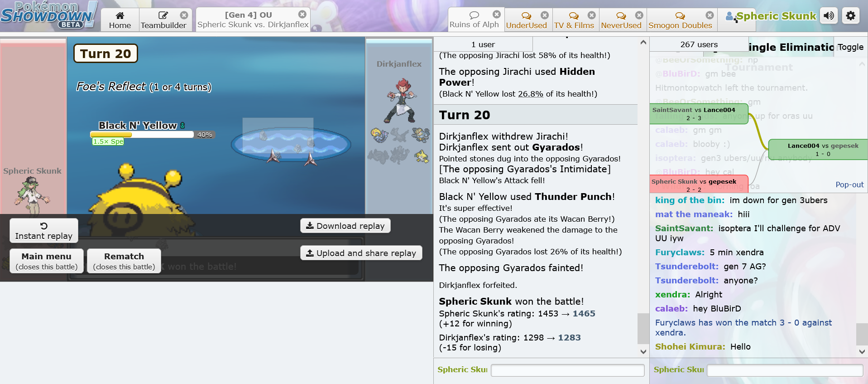The height and width of the screenshot is (384, 868).
Task: Close the TV & Films tab
Action: pos(592,15)
